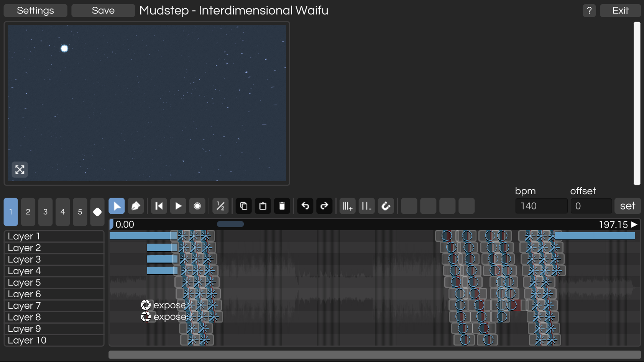Toggle the half-speed playback button
Image resolution: width=644 pixels, height=362 pixels.
tap(220, 206)
